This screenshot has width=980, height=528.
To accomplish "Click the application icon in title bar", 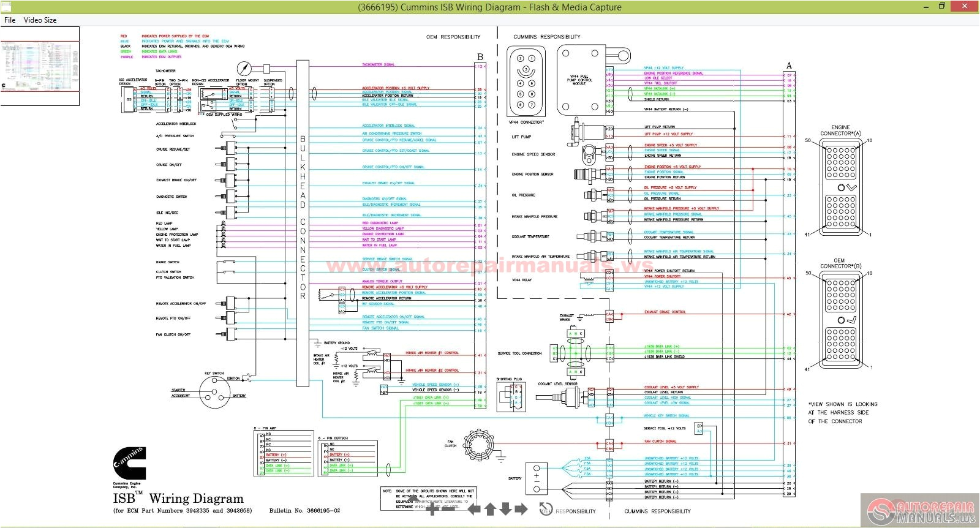I will (6, 7).
